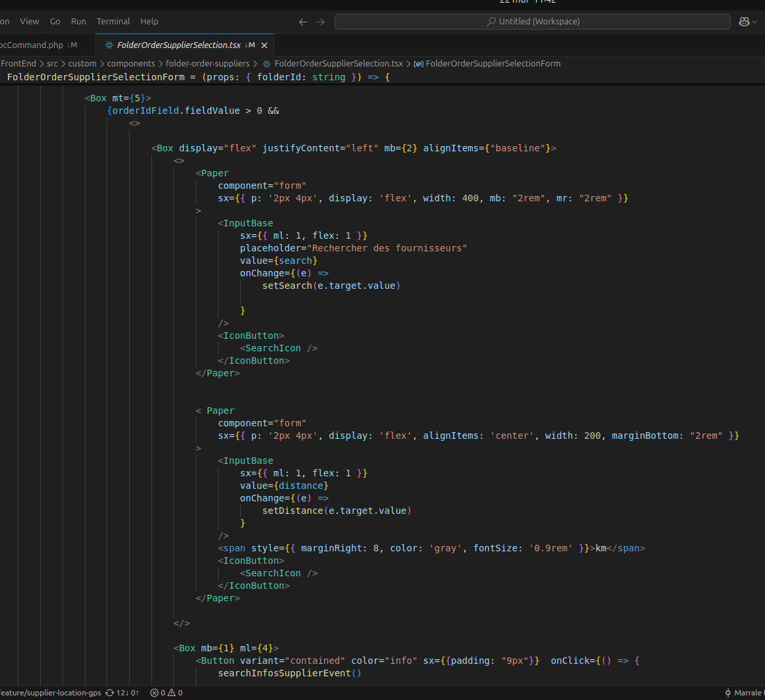The image size is (765, 700).
Task: Click the FolderOrderSupplierSelection.tsx breadcrumb file icon
Action: coord(267,64)
